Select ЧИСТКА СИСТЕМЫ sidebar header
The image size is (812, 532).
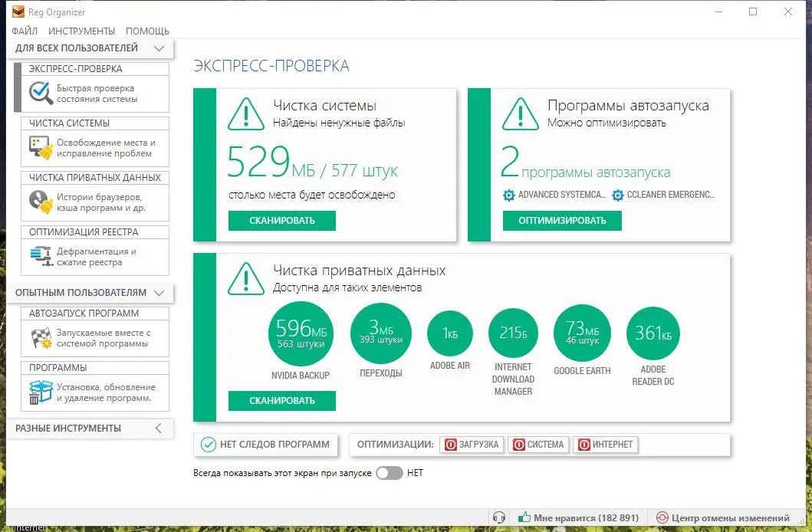click(x=95, y=123)
